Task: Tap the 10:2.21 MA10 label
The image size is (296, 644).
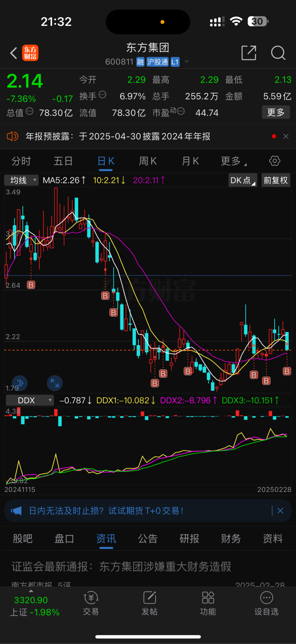Action: point(109,180)
